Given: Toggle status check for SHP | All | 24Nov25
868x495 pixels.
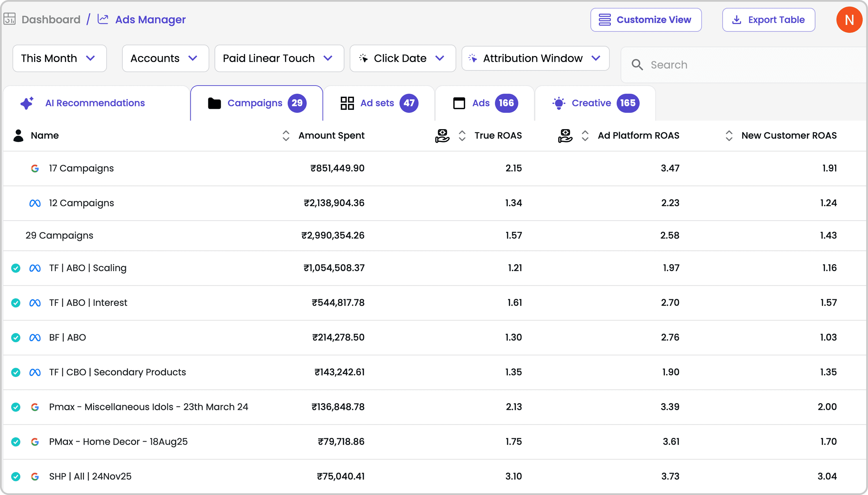Looking at the screenshot, I should pos(16,477).
